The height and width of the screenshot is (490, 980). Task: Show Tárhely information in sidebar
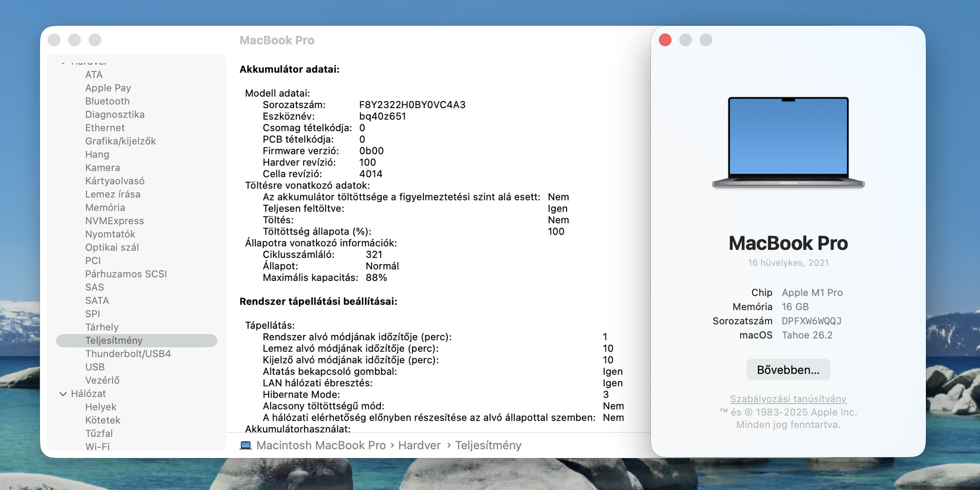pos(102,327)
